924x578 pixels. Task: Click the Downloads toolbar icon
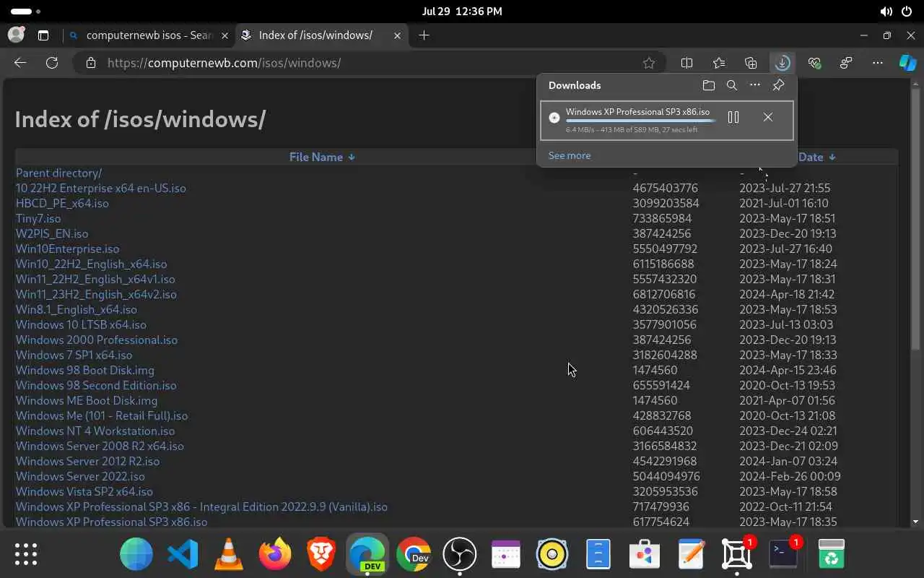(x=783, y=63)
